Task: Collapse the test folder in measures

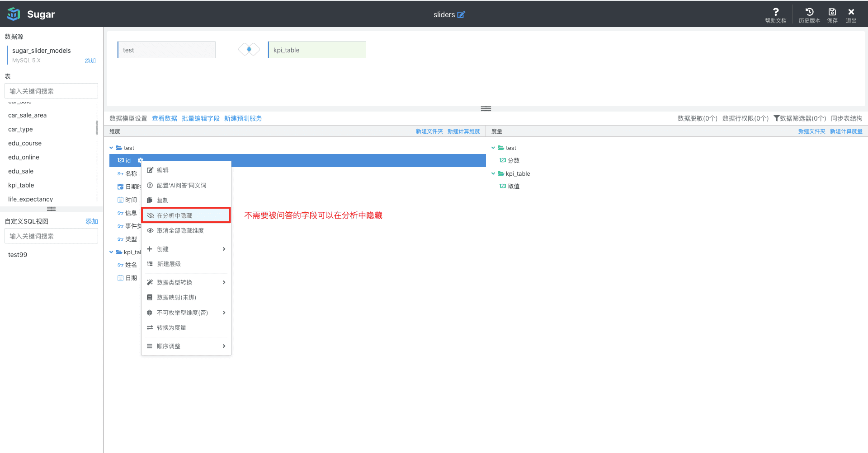Action: [493, 148]
